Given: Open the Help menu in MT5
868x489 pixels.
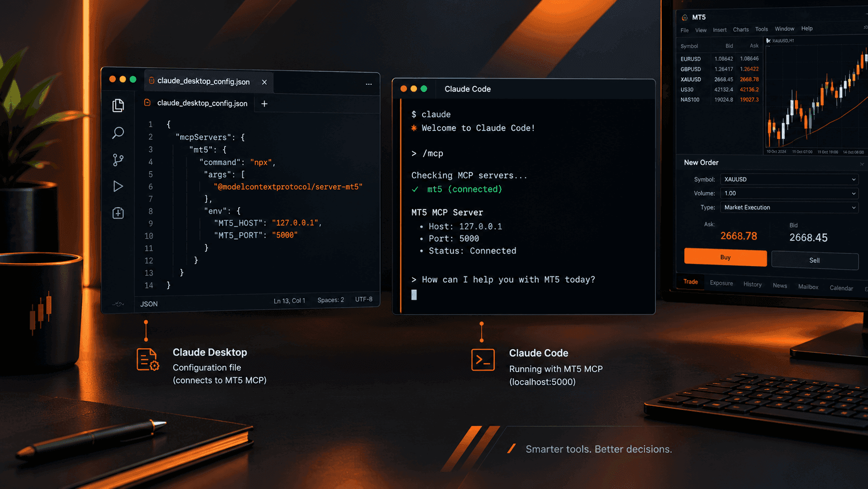Looking at the screenshot, I should [807, 29].
